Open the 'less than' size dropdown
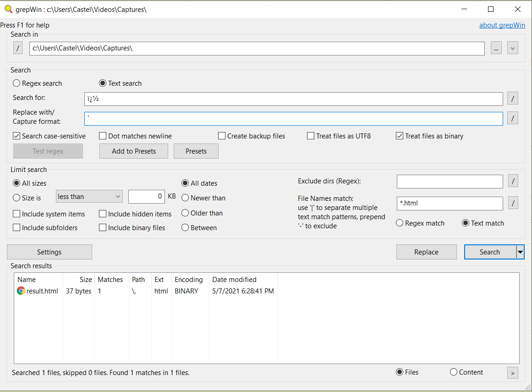This screenshot has height=392, width=532. tap(89, 197)
